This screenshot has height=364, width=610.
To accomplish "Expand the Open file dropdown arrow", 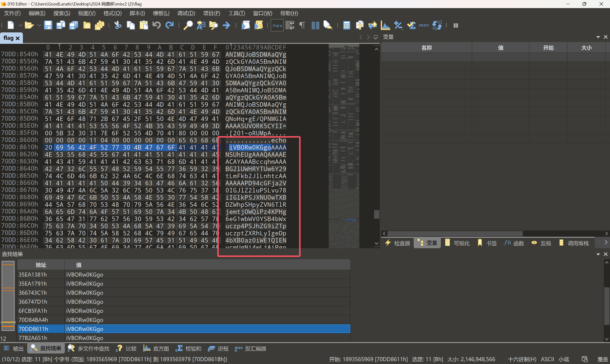I will click(39, 25).
